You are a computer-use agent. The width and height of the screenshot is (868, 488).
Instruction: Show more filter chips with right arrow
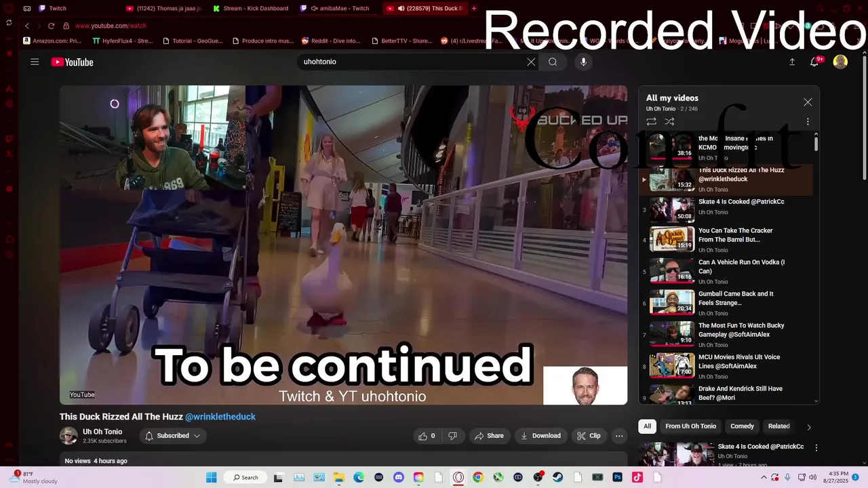pos(808,427)
